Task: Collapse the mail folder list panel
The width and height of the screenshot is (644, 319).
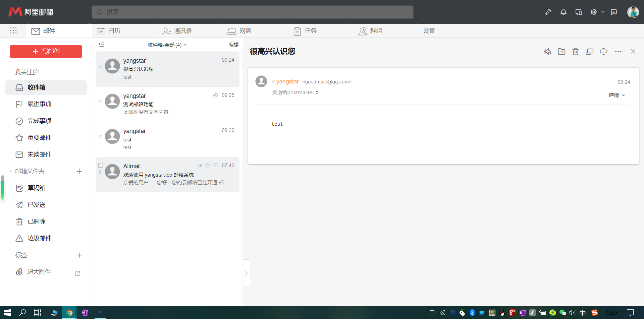Action: 101,45
